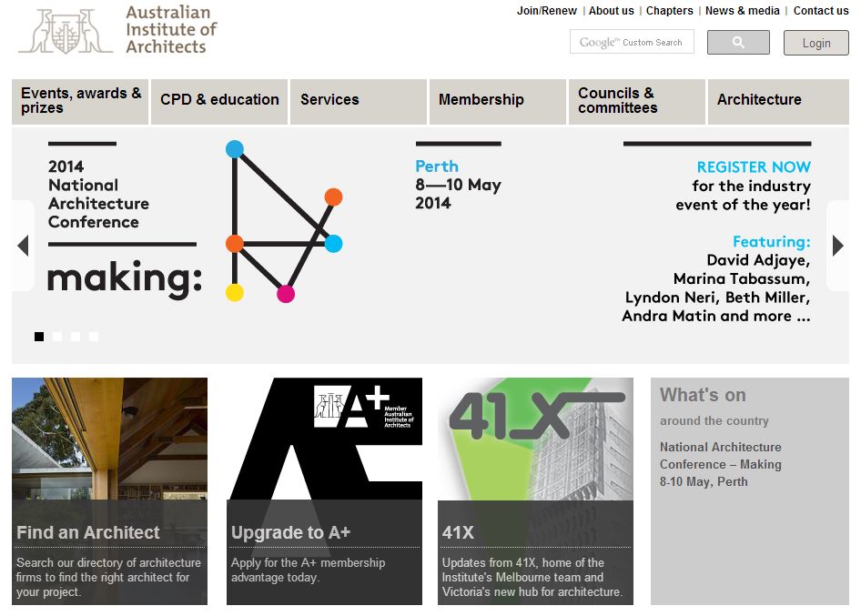Open the next slide with the right arrow
Image resolution: width=861 pixels, height=616 pixels.
pos(837,246)
